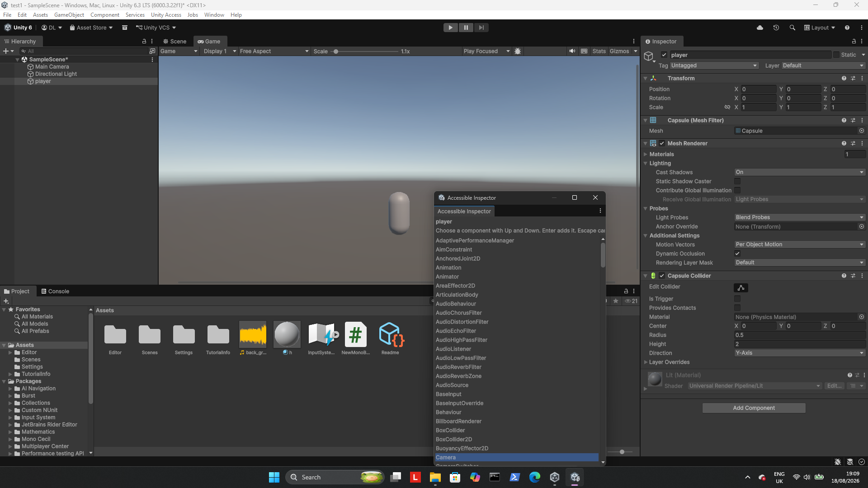Open the Light Probes dropdown
This screenshot has height=488, width=868.
[800, 217]
